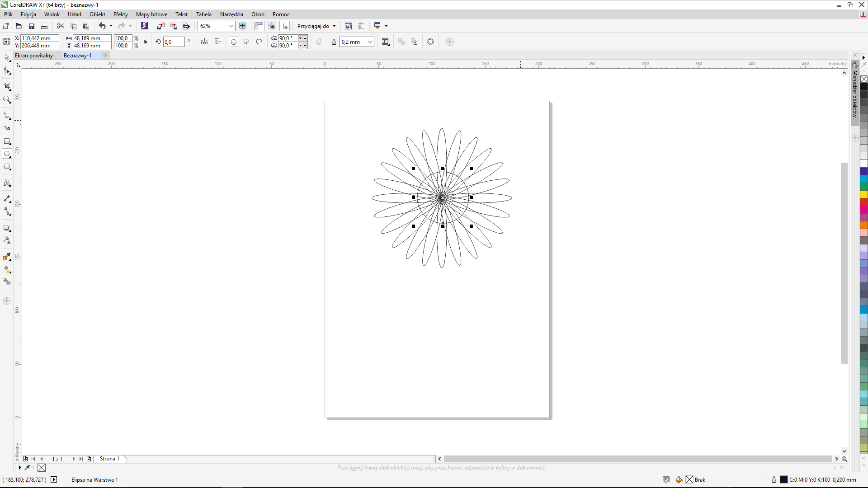Choose the Pie shape mode
The height and width of the screenshot is (488, 868).
point(246,42)
